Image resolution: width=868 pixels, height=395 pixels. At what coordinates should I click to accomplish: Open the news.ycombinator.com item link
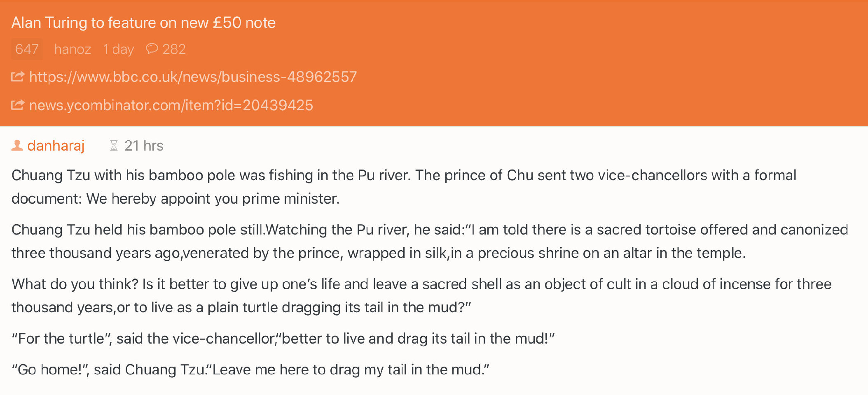171,105
